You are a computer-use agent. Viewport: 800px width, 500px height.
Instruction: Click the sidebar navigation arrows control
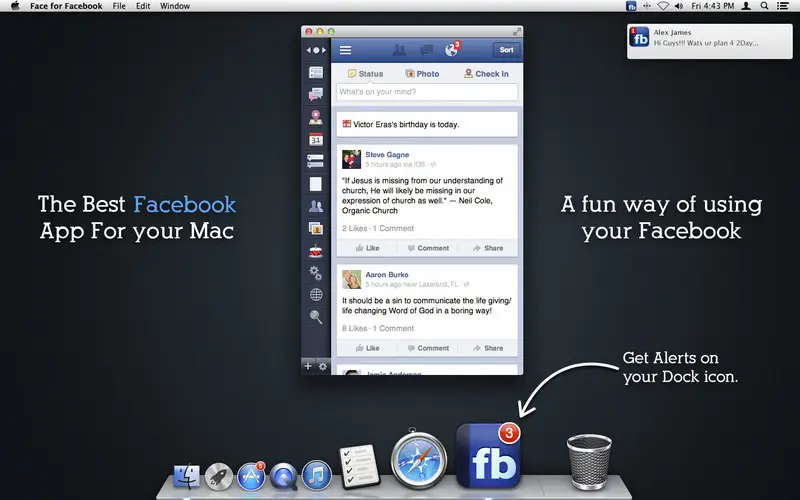[x=316, y=50]
